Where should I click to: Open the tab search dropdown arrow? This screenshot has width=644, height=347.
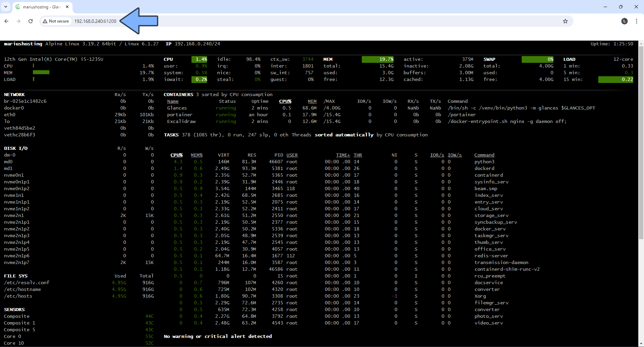click(6, 7)
